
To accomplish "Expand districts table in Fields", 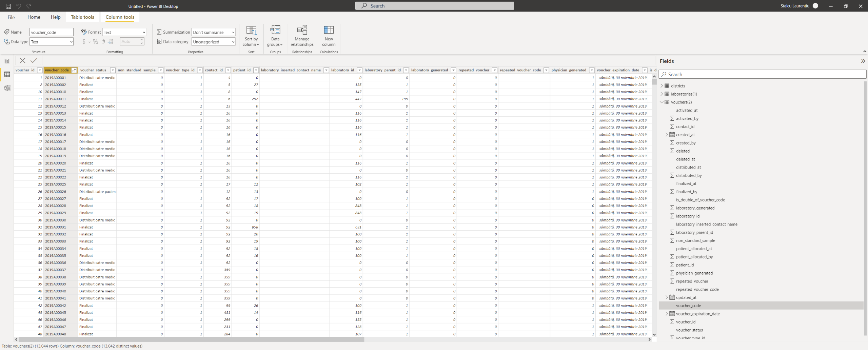I will tap(662, 86).
